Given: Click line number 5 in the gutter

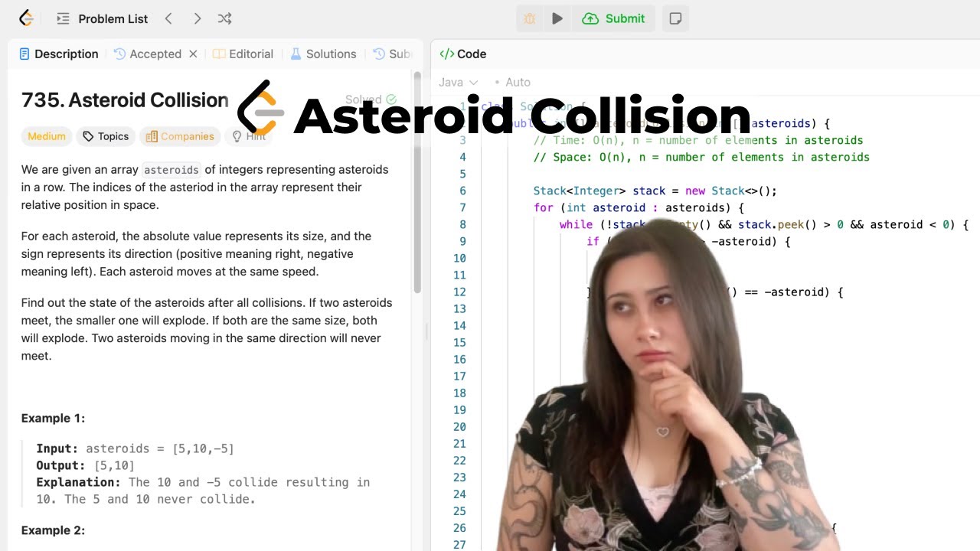Looking at the screenshot, I should click(x=462, y=174).
